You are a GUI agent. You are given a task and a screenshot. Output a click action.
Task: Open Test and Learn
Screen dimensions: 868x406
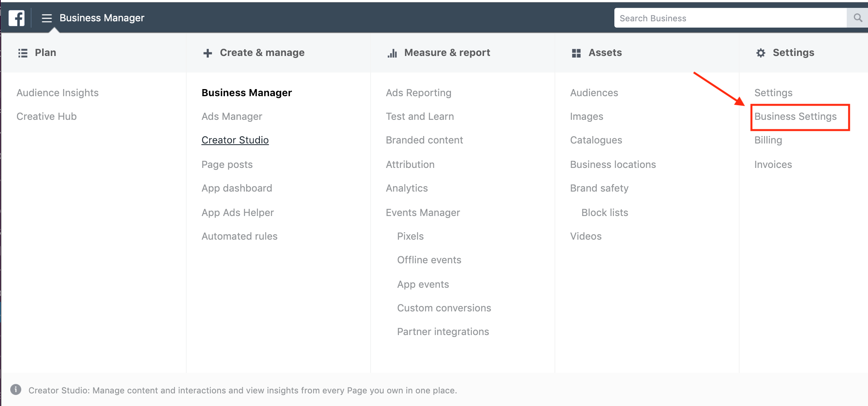420,116
